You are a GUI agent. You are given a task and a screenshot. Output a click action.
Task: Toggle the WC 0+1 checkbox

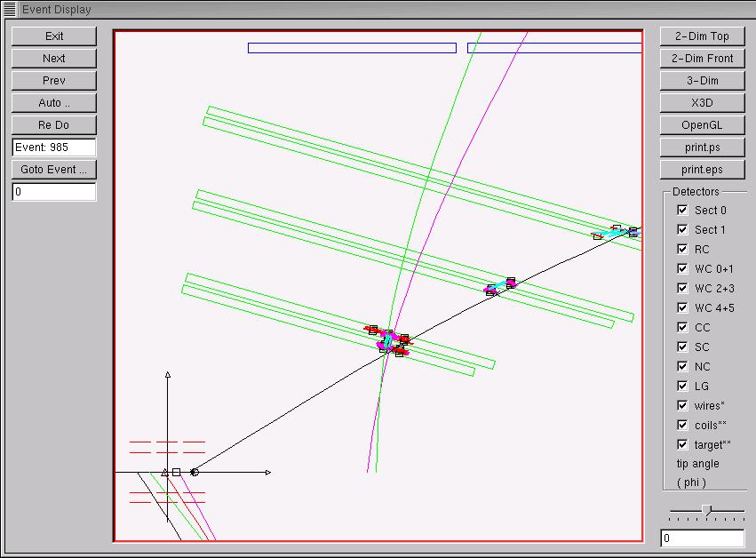682,268
